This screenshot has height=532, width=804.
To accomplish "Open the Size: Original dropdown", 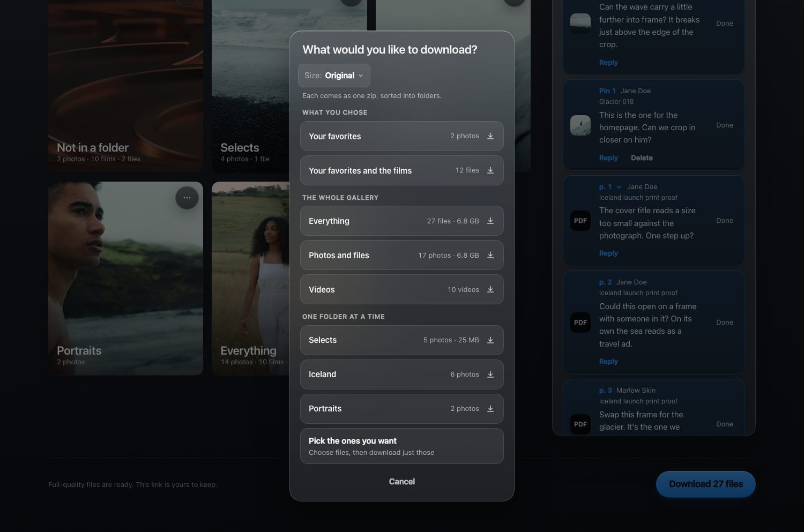I will pyautogui.click(x=334, y=76).
